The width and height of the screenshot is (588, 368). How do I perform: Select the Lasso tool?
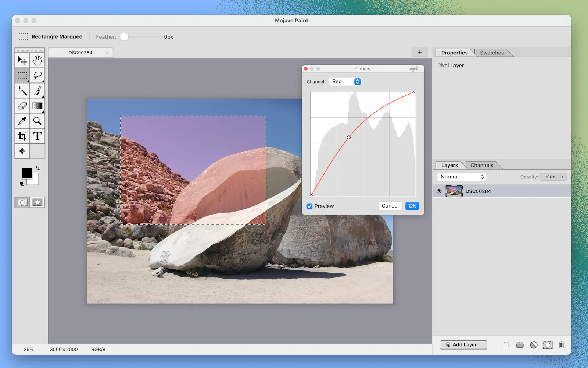pos(37,75)
